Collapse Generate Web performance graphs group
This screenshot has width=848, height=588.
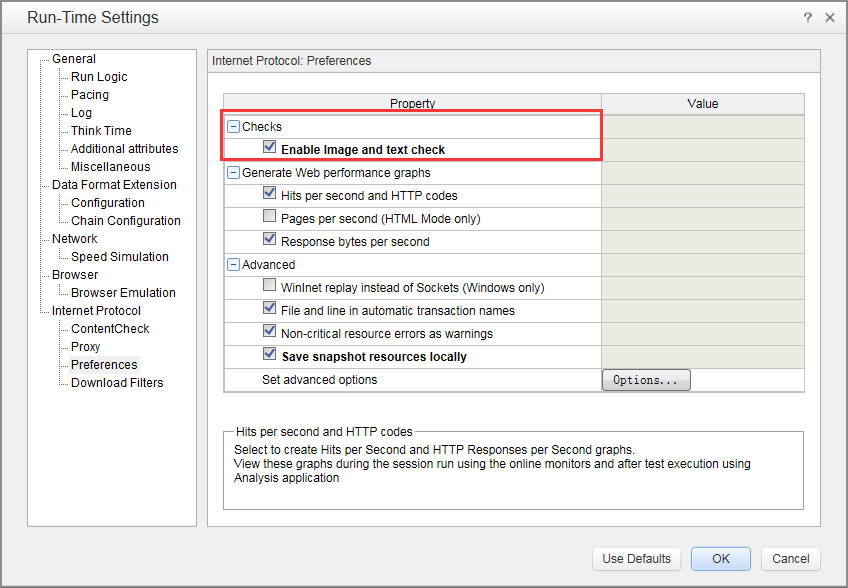[234, 173]
